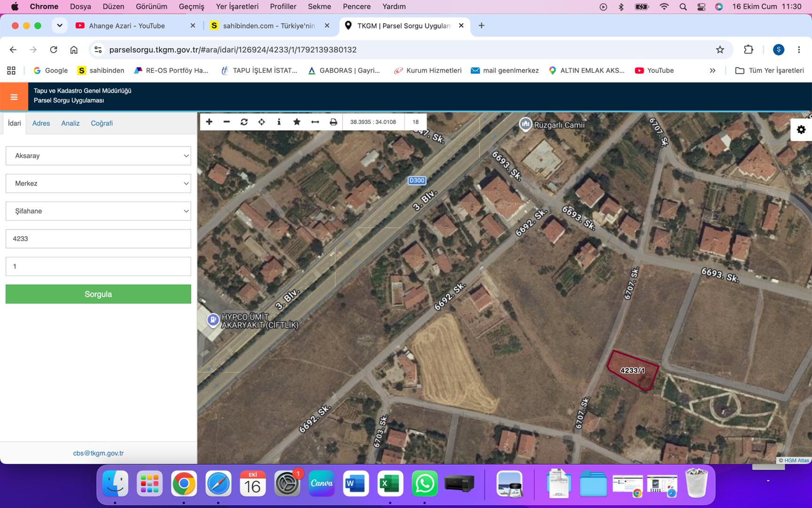Click the ada number field 4233
Image resolution: width=812 pixels, height=508 pixels.
pos(98,239)
